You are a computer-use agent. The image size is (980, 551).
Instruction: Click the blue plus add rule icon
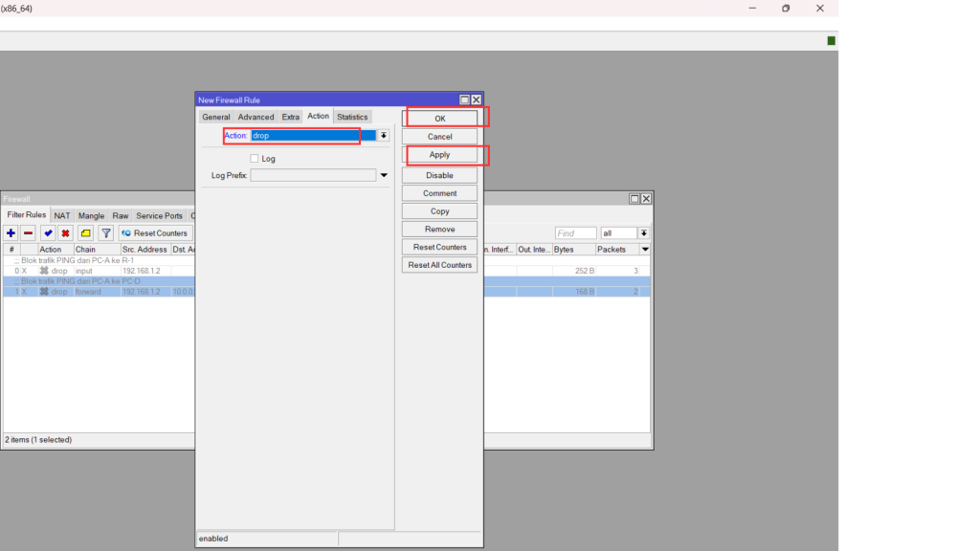pos(11,233)
